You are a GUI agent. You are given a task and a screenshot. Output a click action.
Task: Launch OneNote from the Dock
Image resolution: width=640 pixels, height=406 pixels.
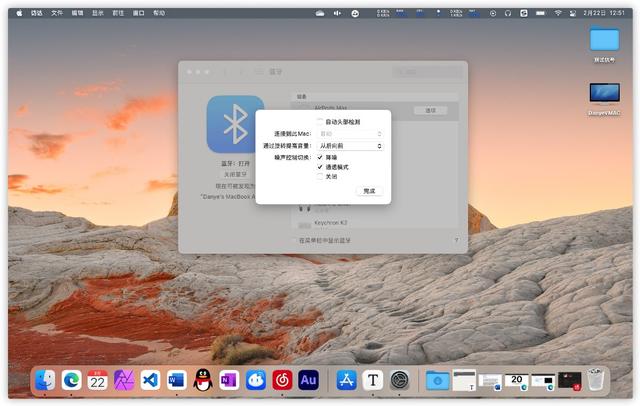click(229, 380)
